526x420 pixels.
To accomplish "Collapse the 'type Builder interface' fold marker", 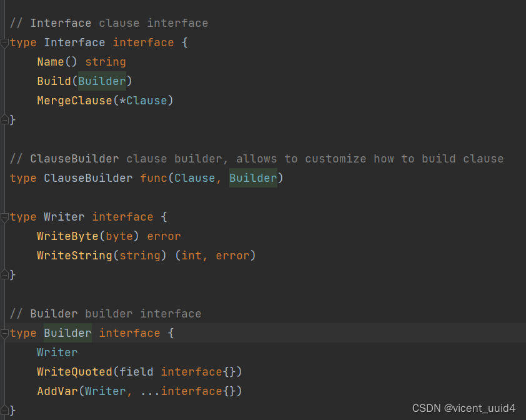I will [x=4, y=334].
